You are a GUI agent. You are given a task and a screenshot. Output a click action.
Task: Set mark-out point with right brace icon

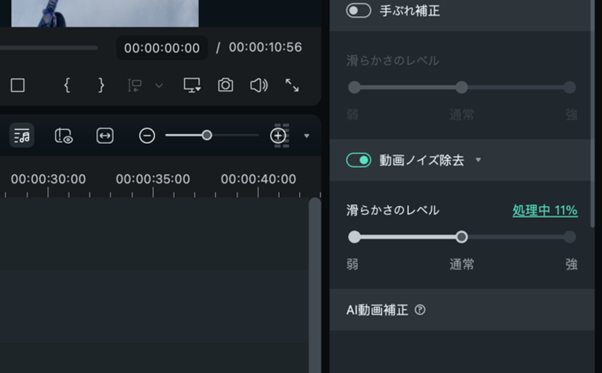[101, 85]
